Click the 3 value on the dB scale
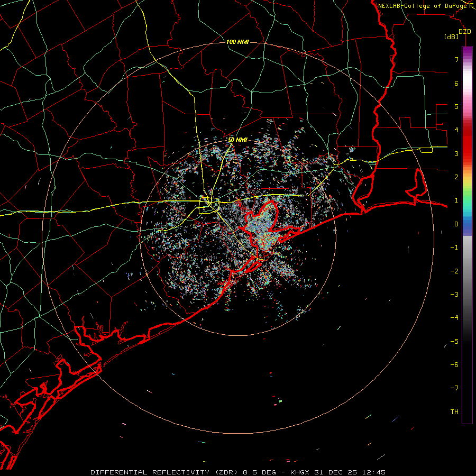The width and height of the screenshot is (476, 476). tap(456, 153)
